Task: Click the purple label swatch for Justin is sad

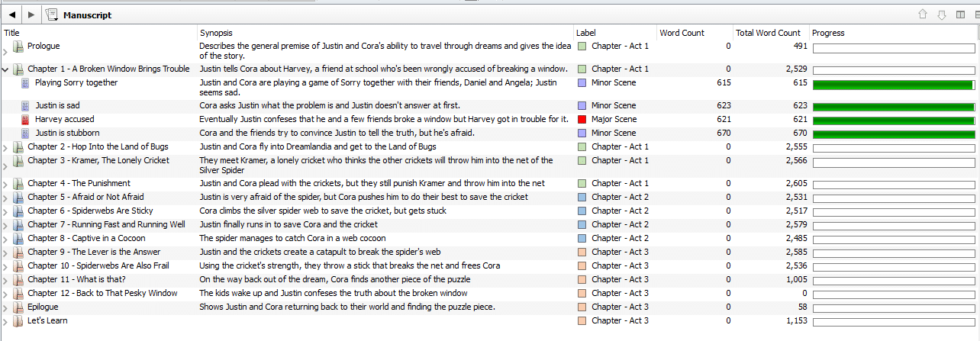Action: pyautogui.click(x=582, y=106)
